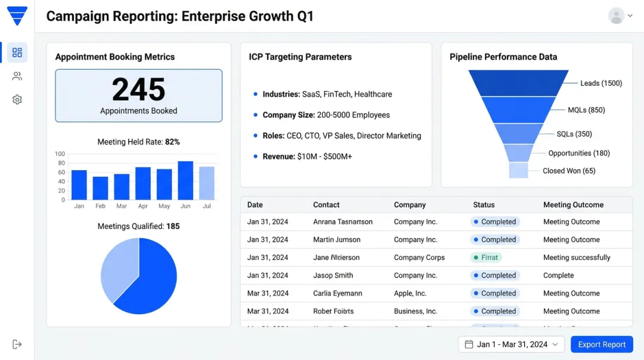Sort table by Company column header
Viewport: 644px width, 360px height.
(x=410, y=205)
